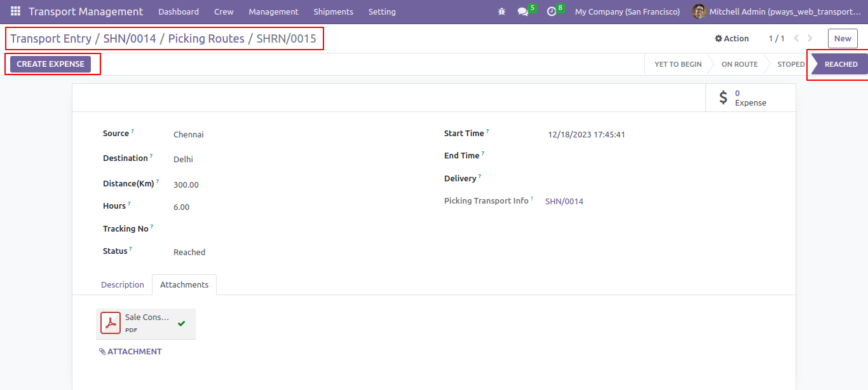Open the SHN/0014 picking transport link
The image size is (868, 390).
[x=564, y=201]
